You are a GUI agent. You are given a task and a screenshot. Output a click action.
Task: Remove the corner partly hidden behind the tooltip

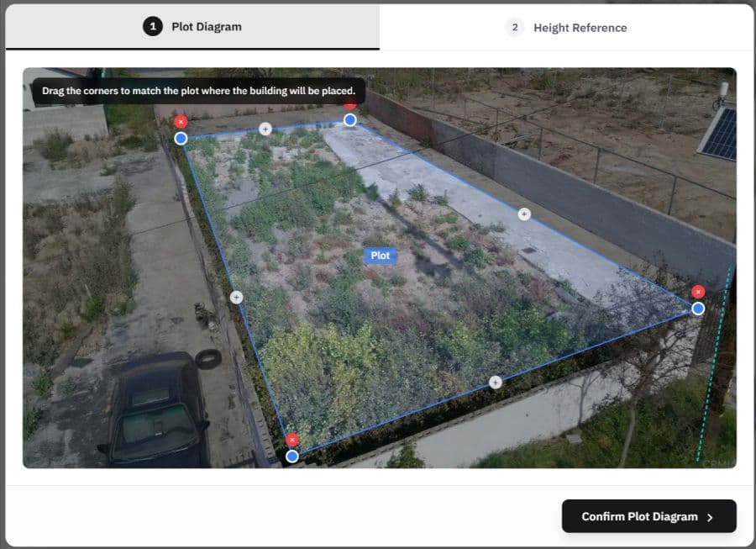pyautogui.click(x=350, y=105)
